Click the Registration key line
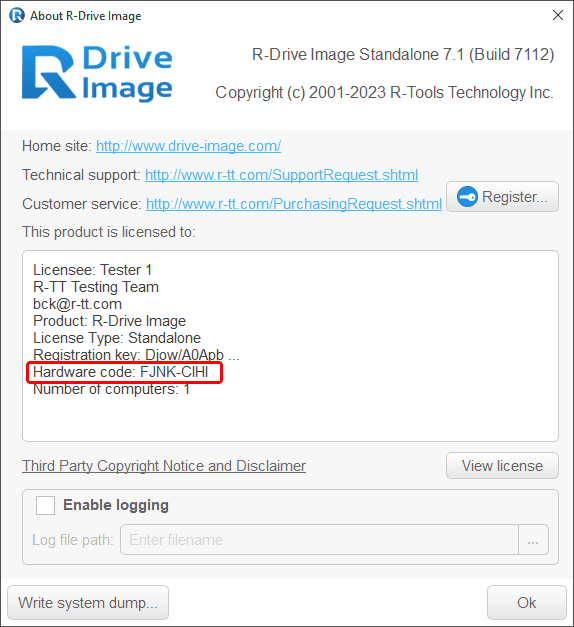This screenshot has width=574, height=627. [136, 355]
